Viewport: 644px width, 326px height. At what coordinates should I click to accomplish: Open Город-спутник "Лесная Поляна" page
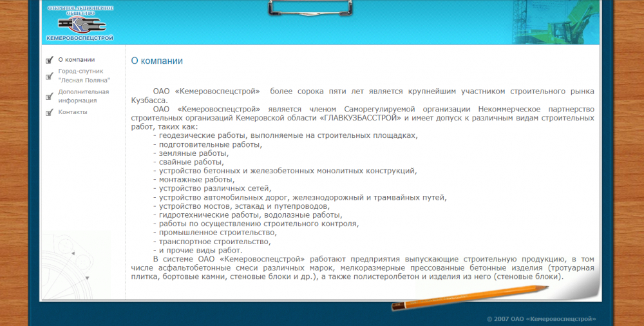tap(84, 75)
